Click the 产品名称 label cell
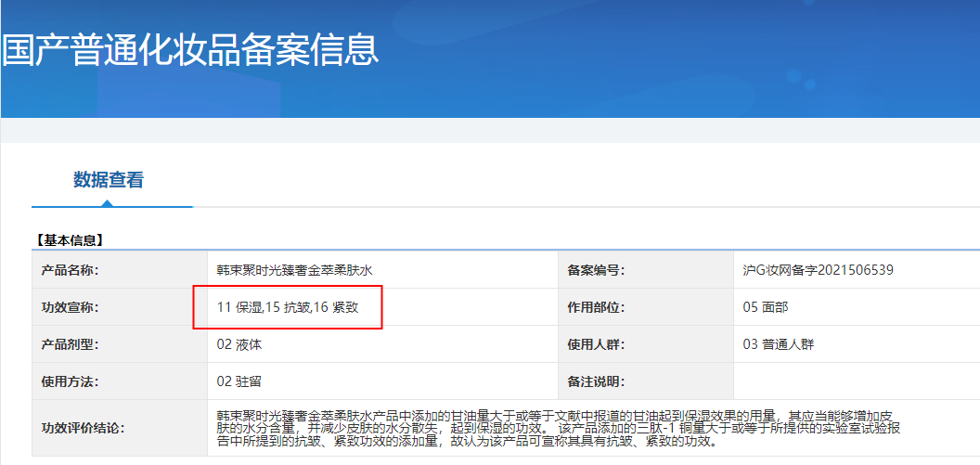 [x=71, y=270]
